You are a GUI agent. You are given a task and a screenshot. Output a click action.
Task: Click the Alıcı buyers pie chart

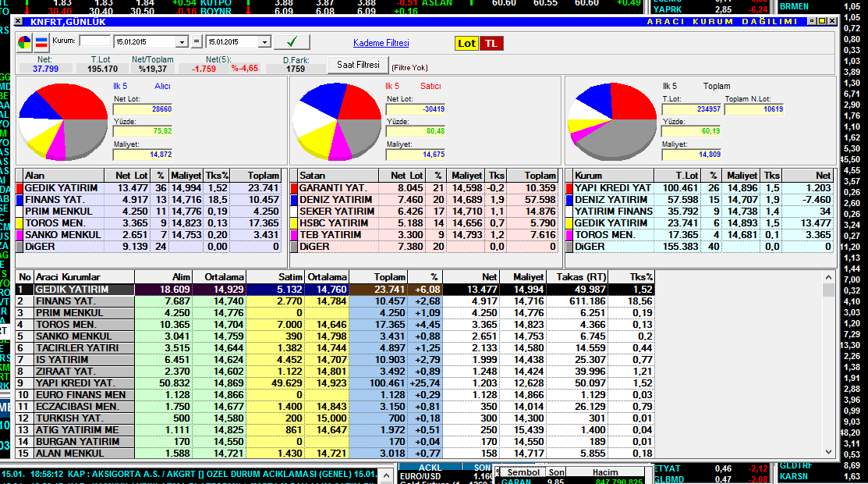pyautogui.click(x=61, y=119)
